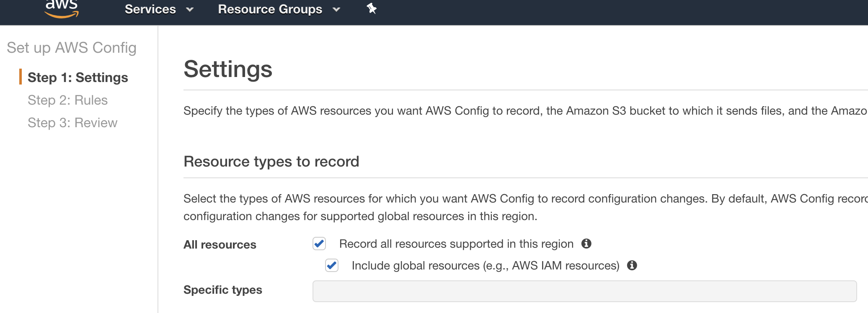Click the pin shortcut icon in navbar
Viewport: 868px width, 313px height.
[372, 8]
